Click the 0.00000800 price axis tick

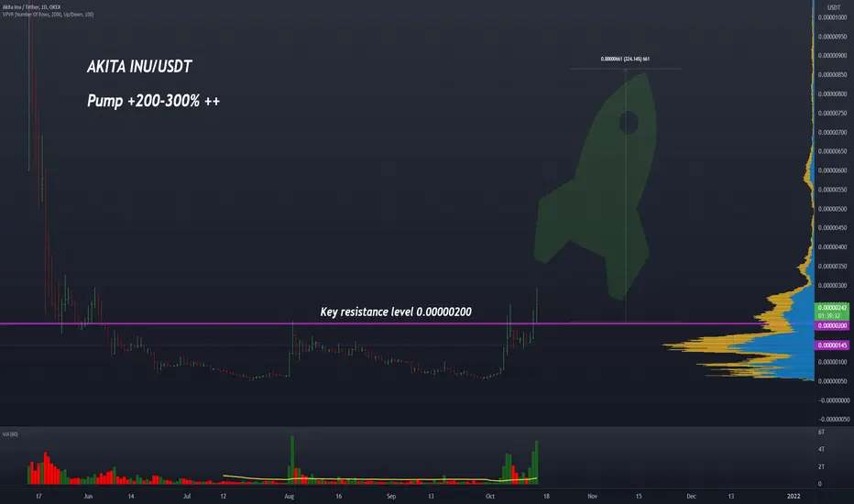[833, 93]
